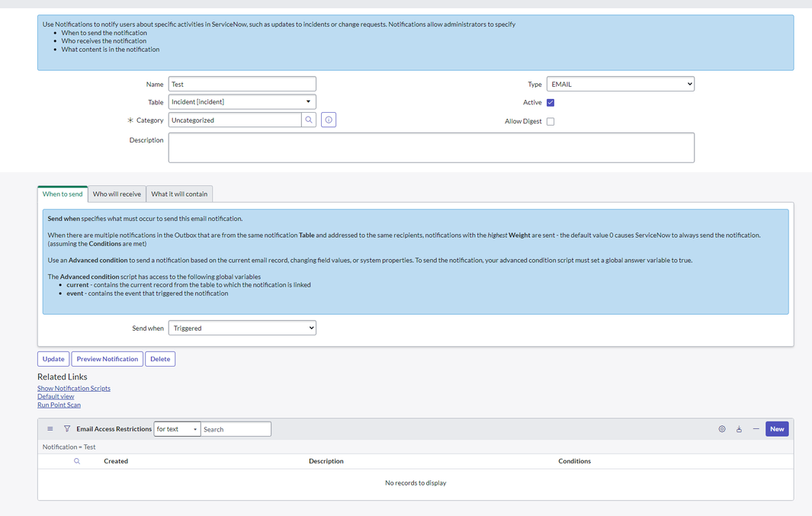
Task: Switch to When to send tab
Action: (x=63, y=194)
